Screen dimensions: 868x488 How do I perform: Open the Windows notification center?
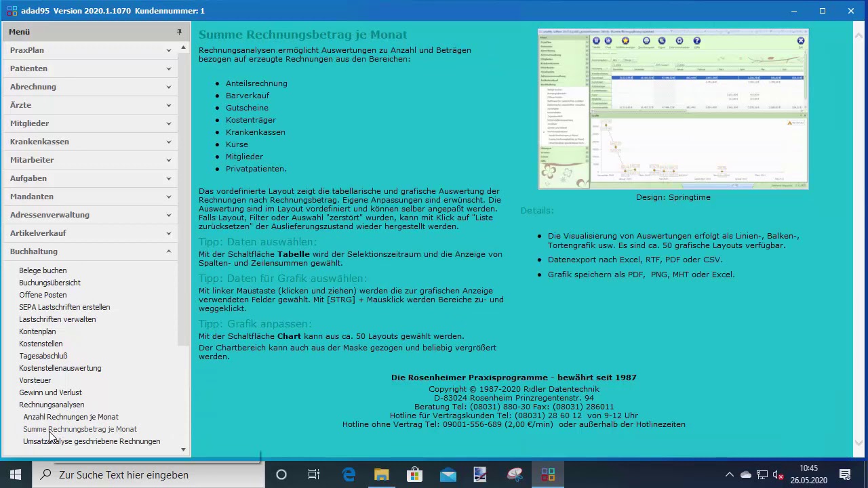pyautogui.click(x=845, y=474)
